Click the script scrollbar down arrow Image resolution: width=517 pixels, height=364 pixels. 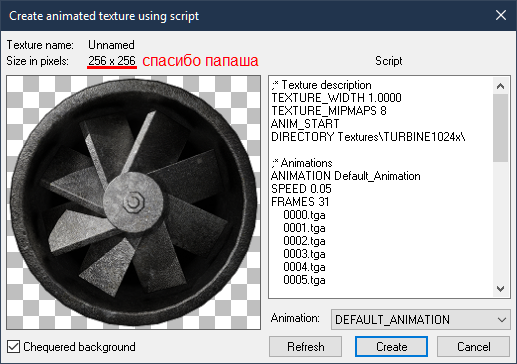[x=500, y=289]
